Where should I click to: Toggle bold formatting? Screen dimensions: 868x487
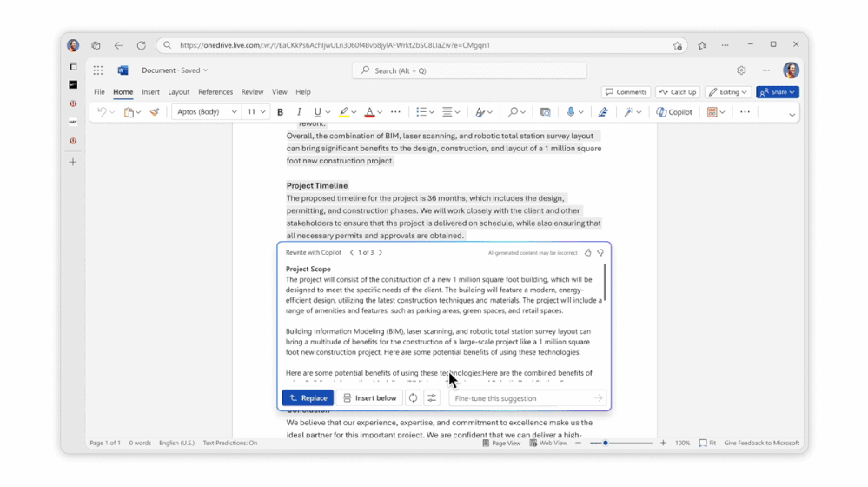coord(280,112)
